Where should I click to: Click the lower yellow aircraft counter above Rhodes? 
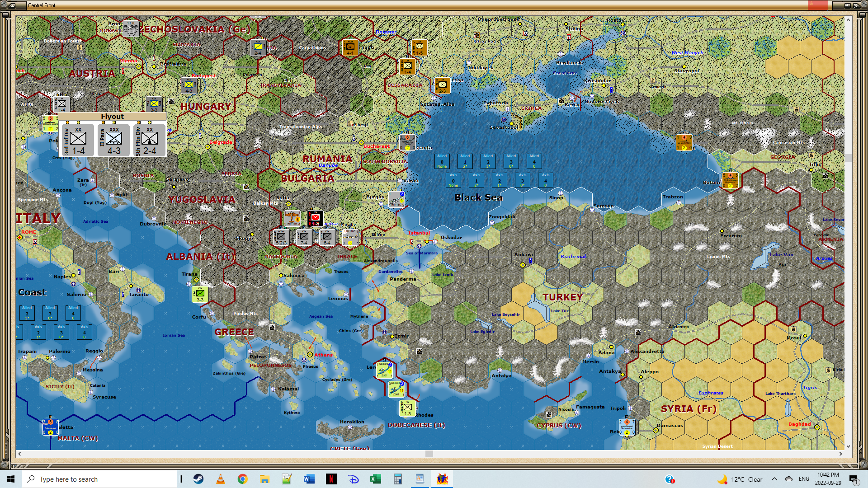click(x=396, y=389)
